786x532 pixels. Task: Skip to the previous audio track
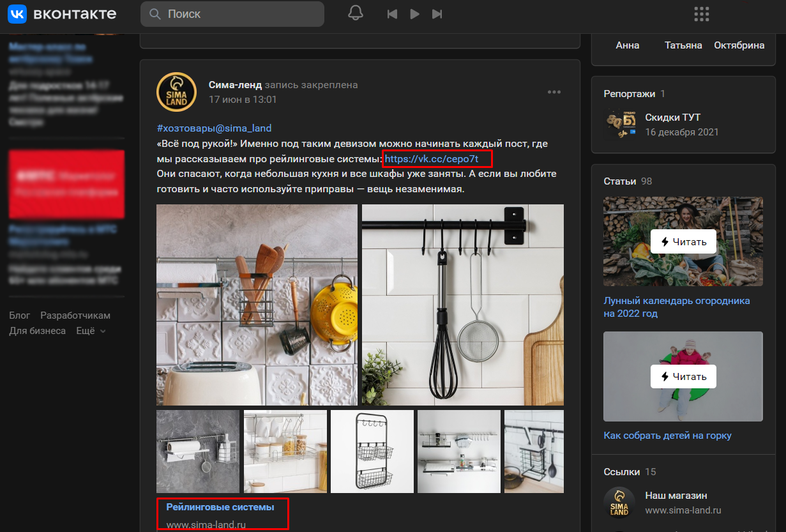pos(393,14)
